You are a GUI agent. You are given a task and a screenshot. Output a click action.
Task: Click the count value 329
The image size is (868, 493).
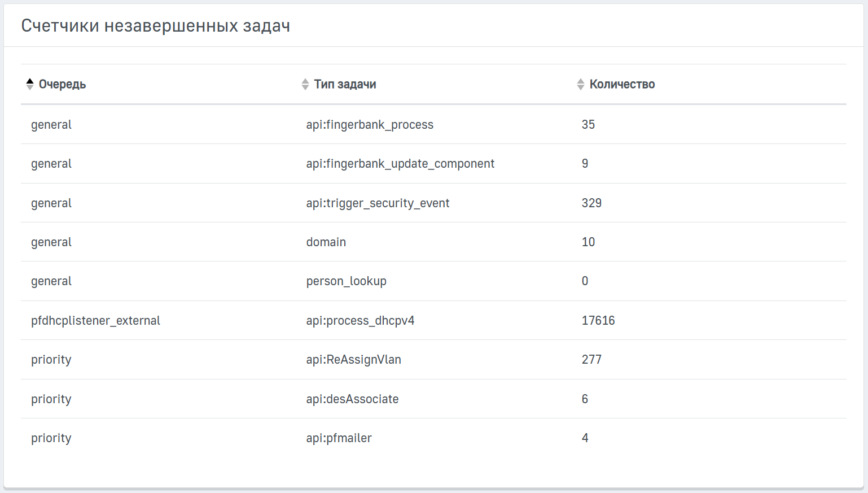[591, 203]
